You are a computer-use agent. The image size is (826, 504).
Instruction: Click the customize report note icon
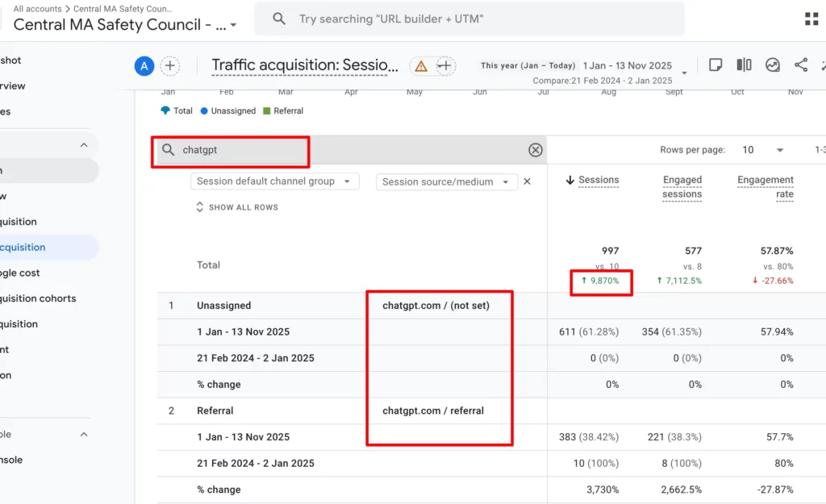(715, 65)
